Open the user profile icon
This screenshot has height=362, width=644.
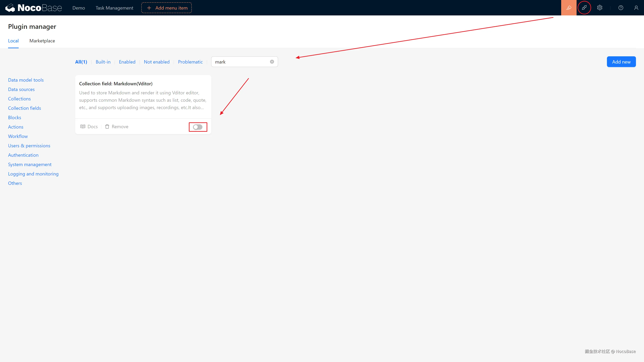pyautogui.click(x=636, y=8)
